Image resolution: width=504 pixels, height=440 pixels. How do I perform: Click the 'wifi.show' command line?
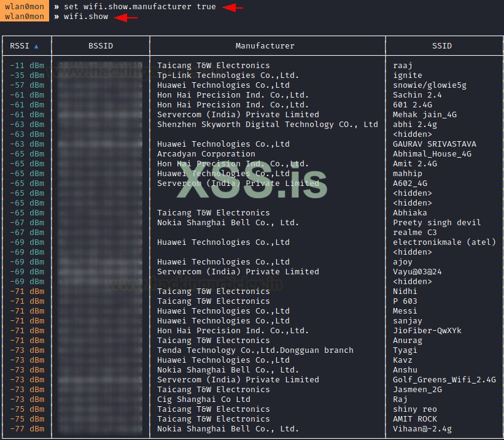(86, 17)
